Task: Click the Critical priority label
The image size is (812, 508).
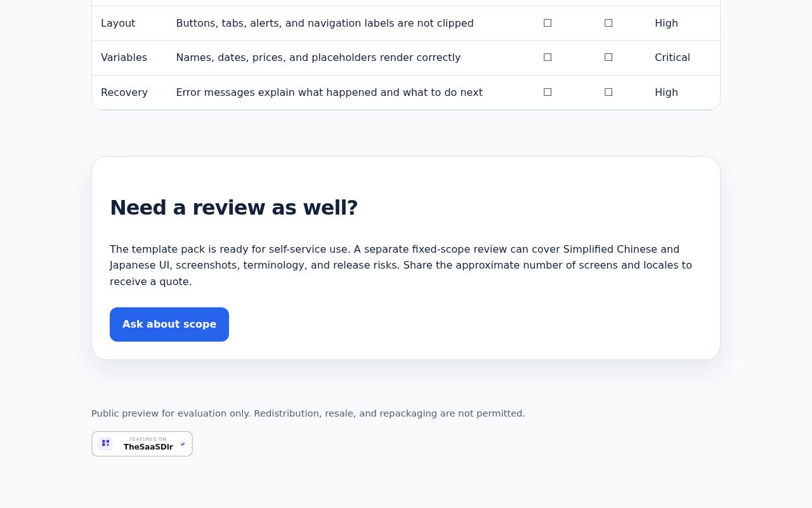Action: (x=672, y=57)
